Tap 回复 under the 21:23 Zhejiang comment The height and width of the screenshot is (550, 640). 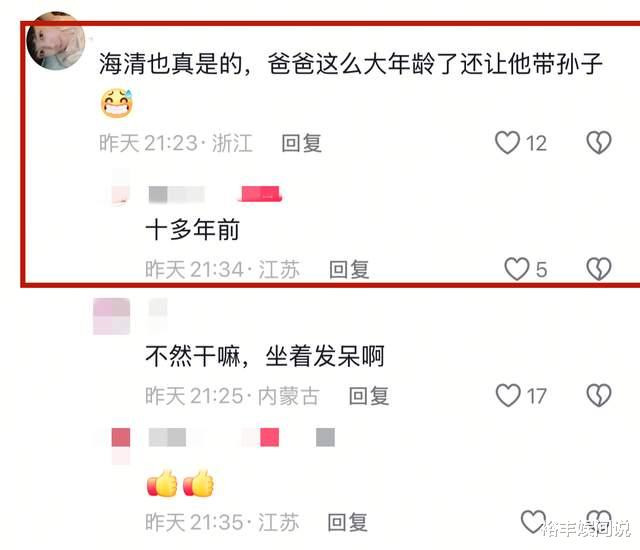point(302,143)
